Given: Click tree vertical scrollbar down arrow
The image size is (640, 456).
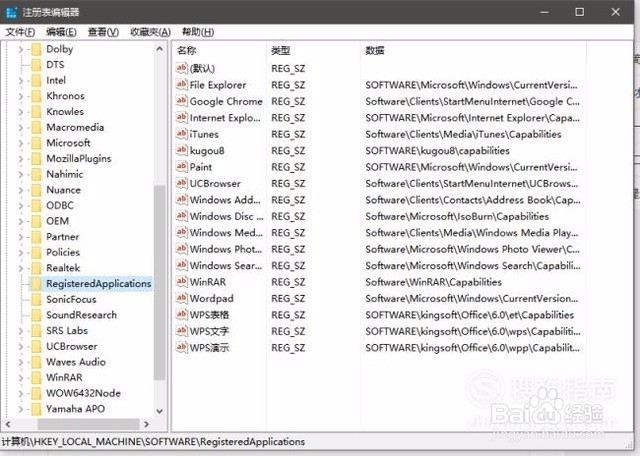Looking at the screenshot, I should tap(160, 411).
